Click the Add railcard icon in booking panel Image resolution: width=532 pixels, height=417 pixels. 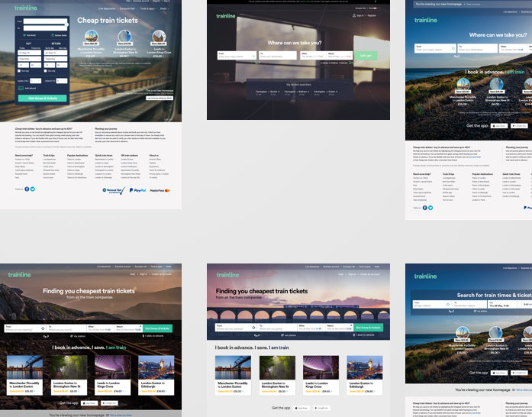tap(21, 89)
